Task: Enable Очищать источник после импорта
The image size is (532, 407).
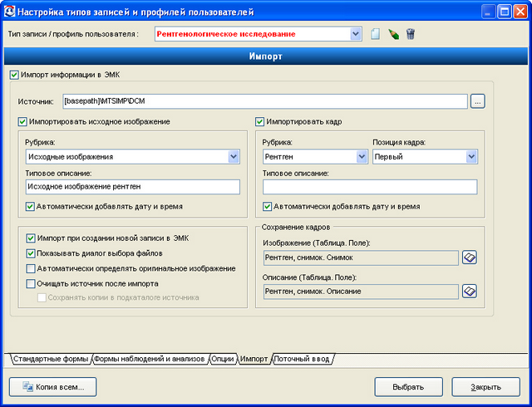Action: point(31,283)
